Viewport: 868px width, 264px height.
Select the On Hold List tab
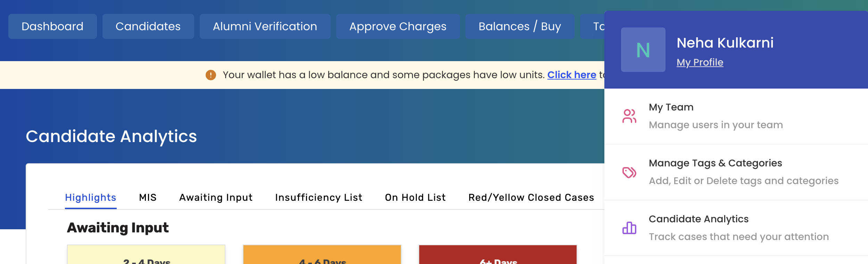[415, 197]
